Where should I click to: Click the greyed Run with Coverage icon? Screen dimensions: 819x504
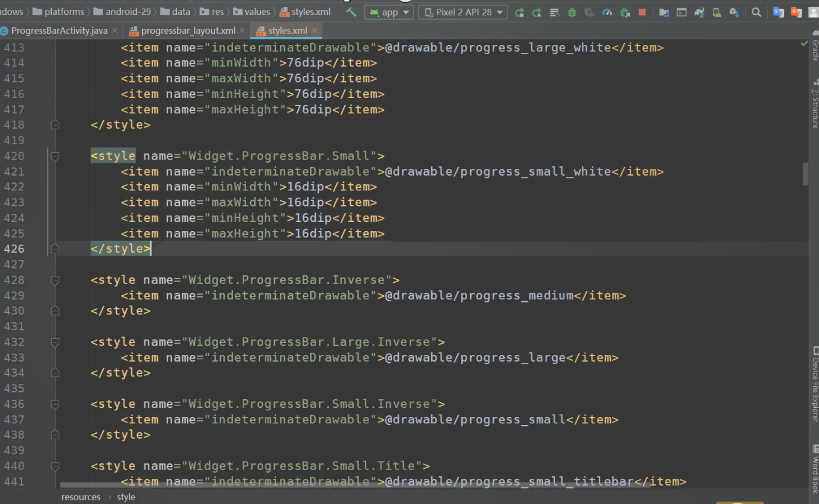(589, 12)
